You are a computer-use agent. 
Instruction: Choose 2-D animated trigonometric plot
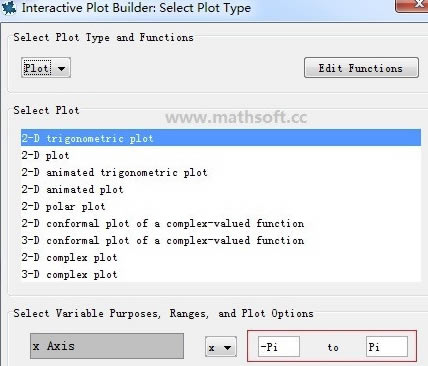pos(221,172)
